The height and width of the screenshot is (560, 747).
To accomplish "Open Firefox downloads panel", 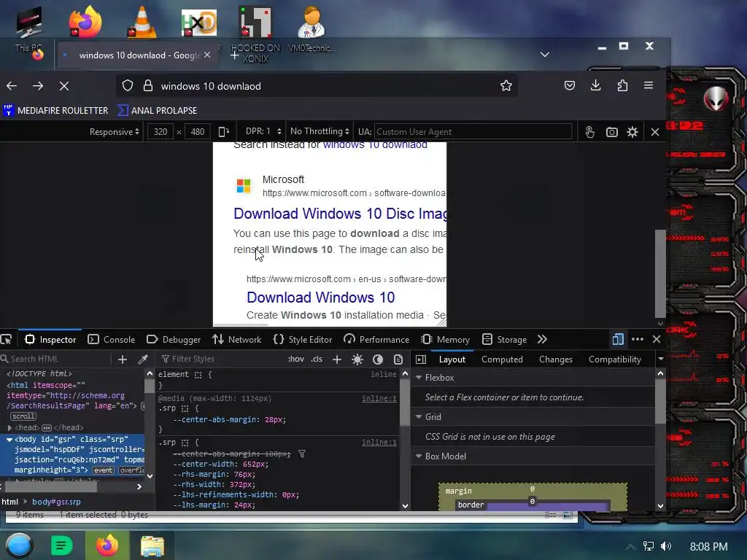I will (595, 86).
